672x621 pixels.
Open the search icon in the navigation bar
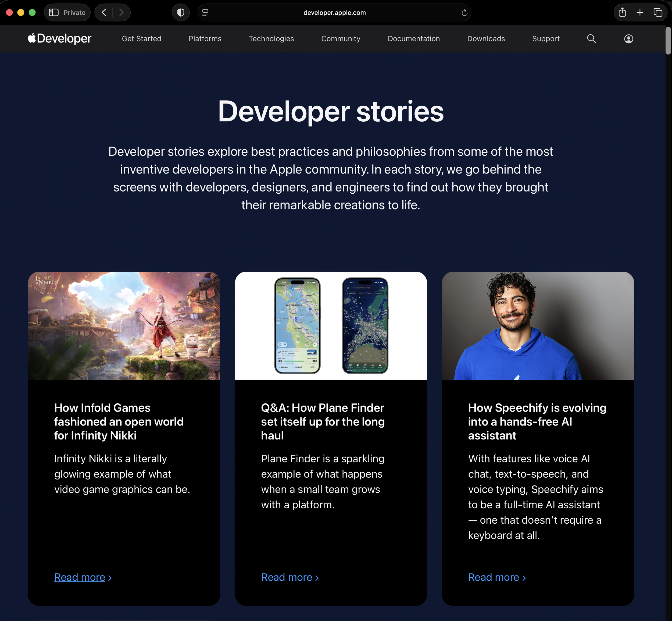tap(591, 39)
